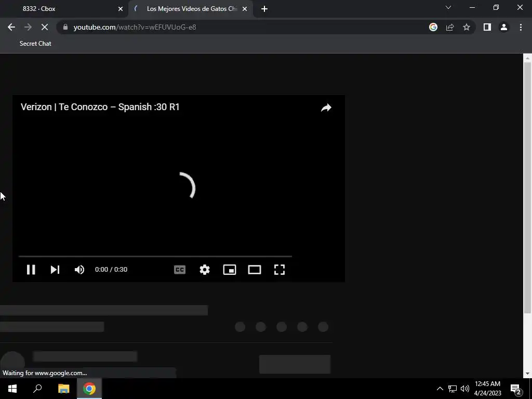Open a new browser tab
The image size is (532, 399).
pyautogui.click(x=264, y=9)
